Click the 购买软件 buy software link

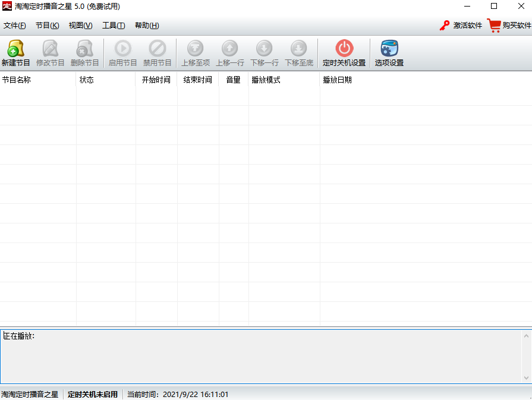[509, 26]
